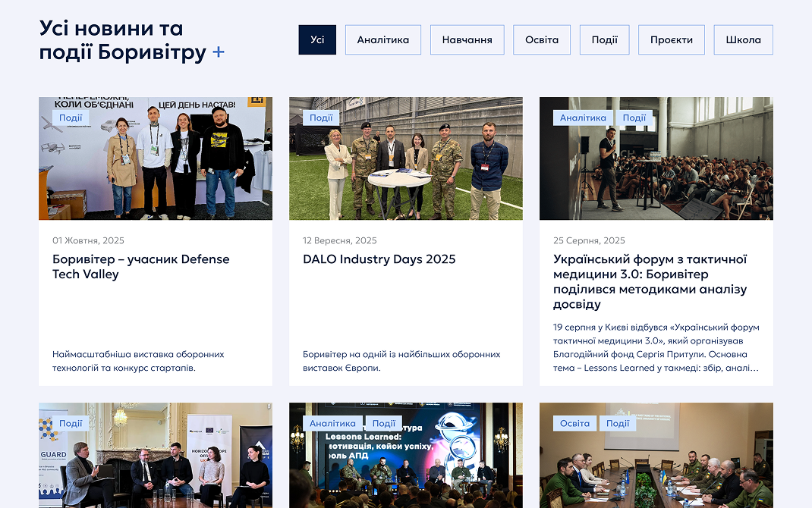Viewport: 812px width, 508px height.
Task: Click "Освіта" tag on the meeting-table photo card
Action: 575,423
